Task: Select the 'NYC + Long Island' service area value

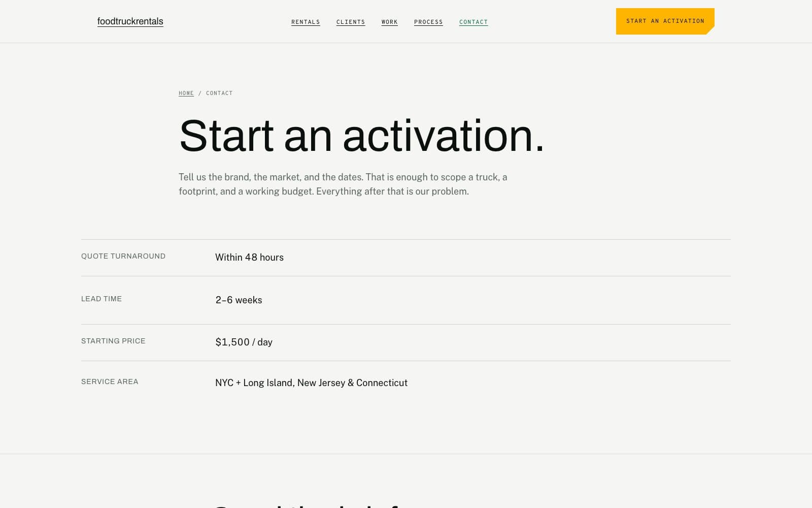Action: [x=311, y=383]
